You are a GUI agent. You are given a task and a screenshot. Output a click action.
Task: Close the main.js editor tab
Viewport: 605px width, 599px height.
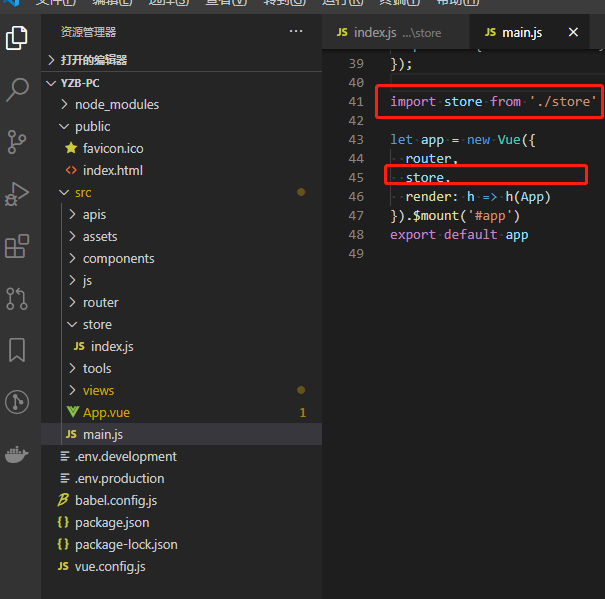click(573, 33)
